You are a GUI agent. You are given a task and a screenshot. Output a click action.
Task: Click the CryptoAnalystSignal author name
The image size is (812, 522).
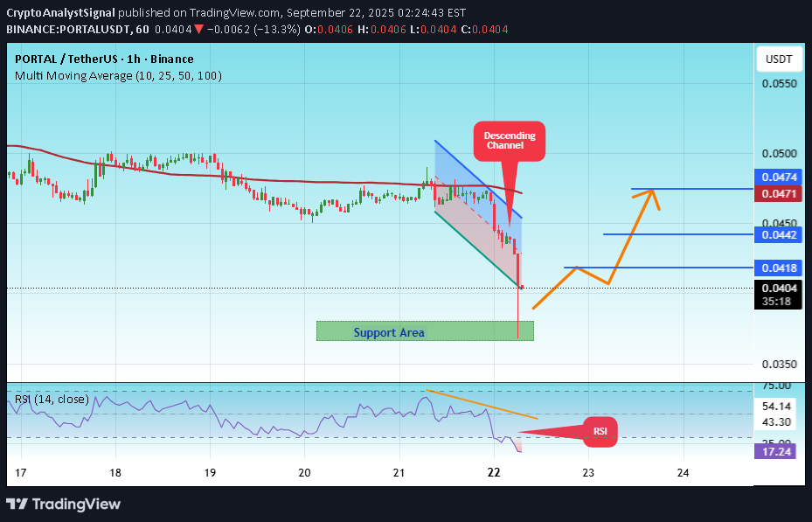(x=60, y=12)
